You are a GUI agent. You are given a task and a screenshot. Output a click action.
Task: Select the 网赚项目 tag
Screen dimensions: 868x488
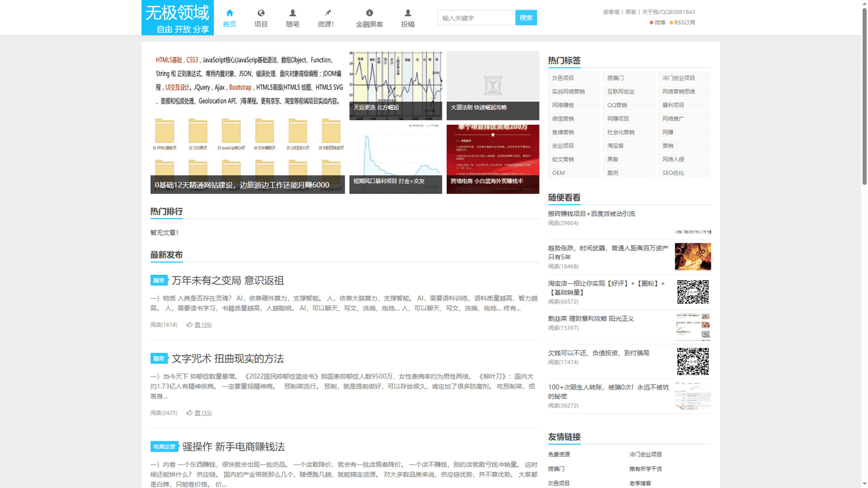pyautogui.click(x=629, y=119)
